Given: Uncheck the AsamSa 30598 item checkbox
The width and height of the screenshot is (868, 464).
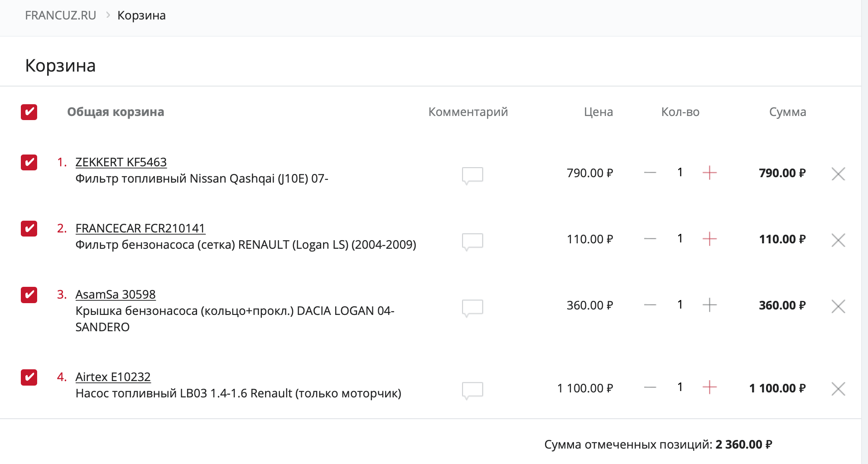Looking at the screenshot, I should pyautogui.click(x=29, y=295).
